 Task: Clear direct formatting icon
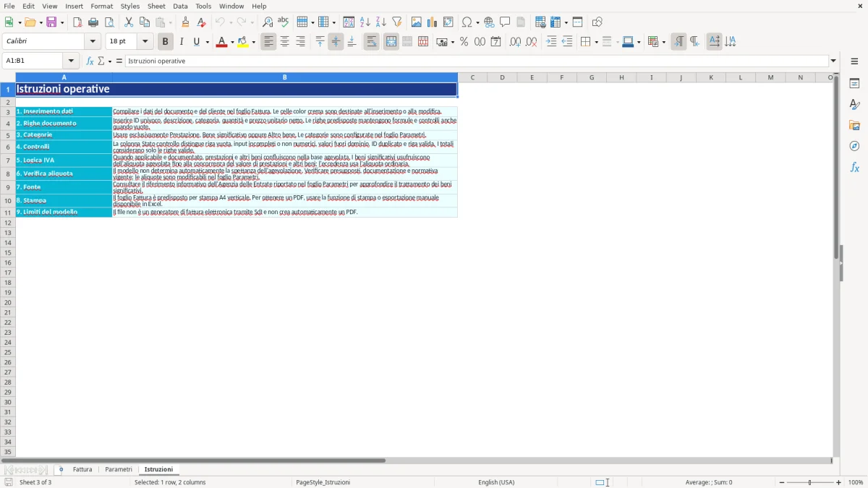(x=202, y=22)
